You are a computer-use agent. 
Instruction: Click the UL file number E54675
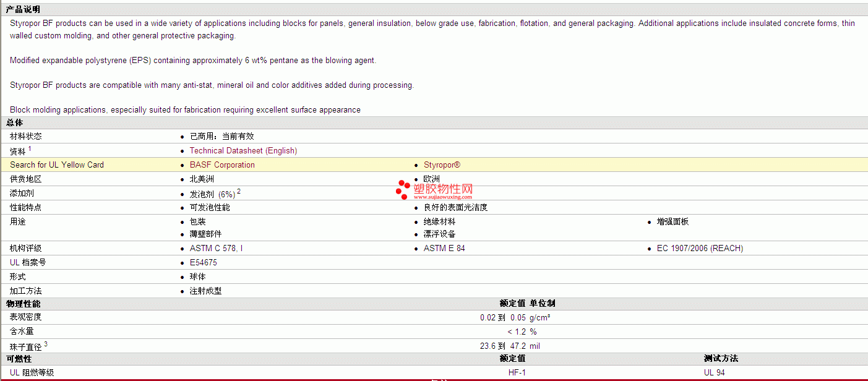[204, 262]
